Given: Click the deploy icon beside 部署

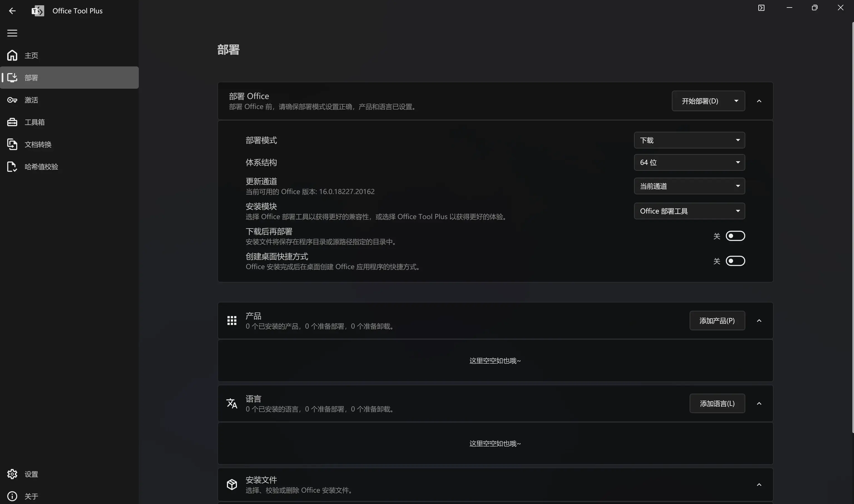Looking at the screenshot, I should pos(12,78).
